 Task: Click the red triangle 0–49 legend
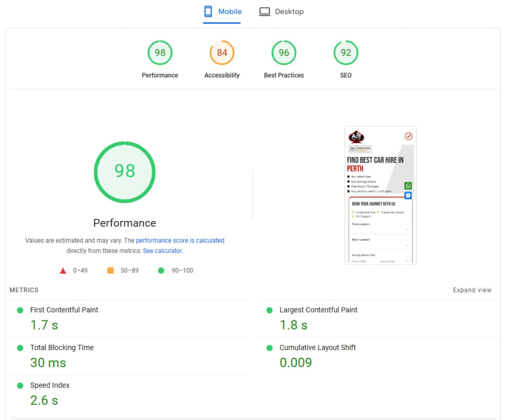click(x=63, y=271)
